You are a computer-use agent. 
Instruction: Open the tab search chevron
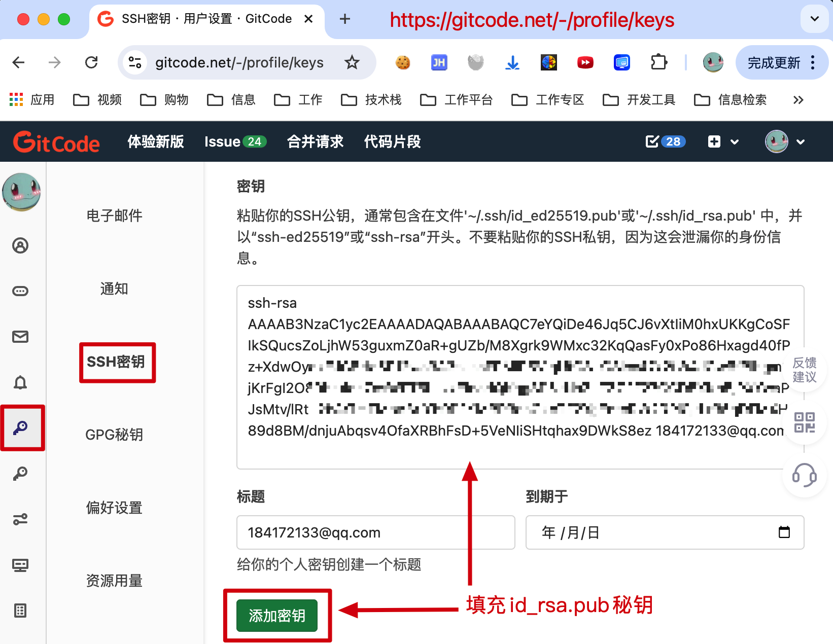coord(815,19)
